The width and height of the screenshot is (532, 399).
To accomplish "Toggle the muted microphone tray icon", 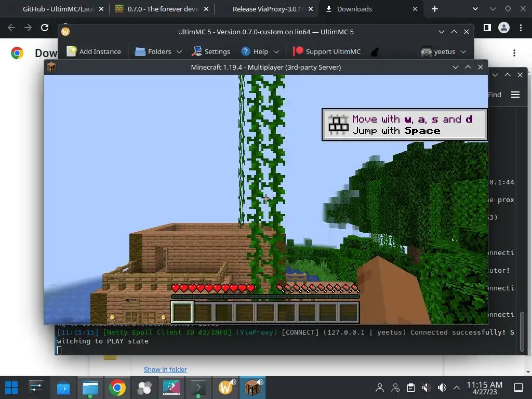I will (x=426, y=388).
